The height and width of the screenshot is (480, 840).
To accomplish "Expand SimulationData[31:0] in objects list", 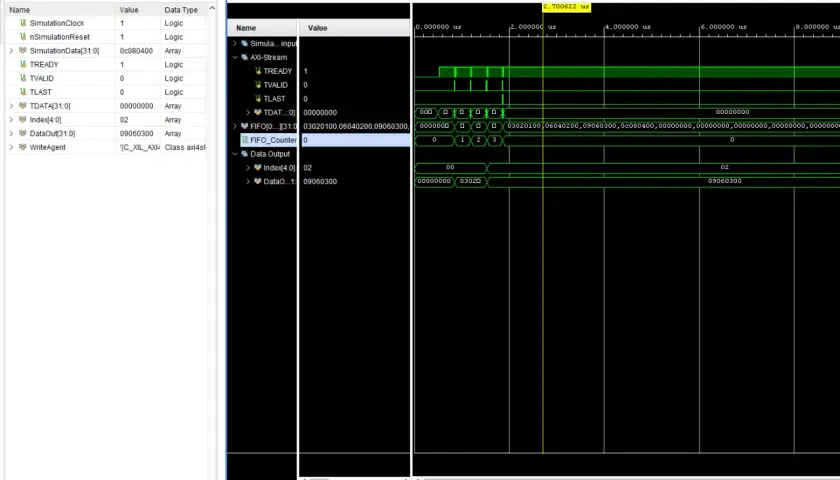I will [x=11, y=51].
